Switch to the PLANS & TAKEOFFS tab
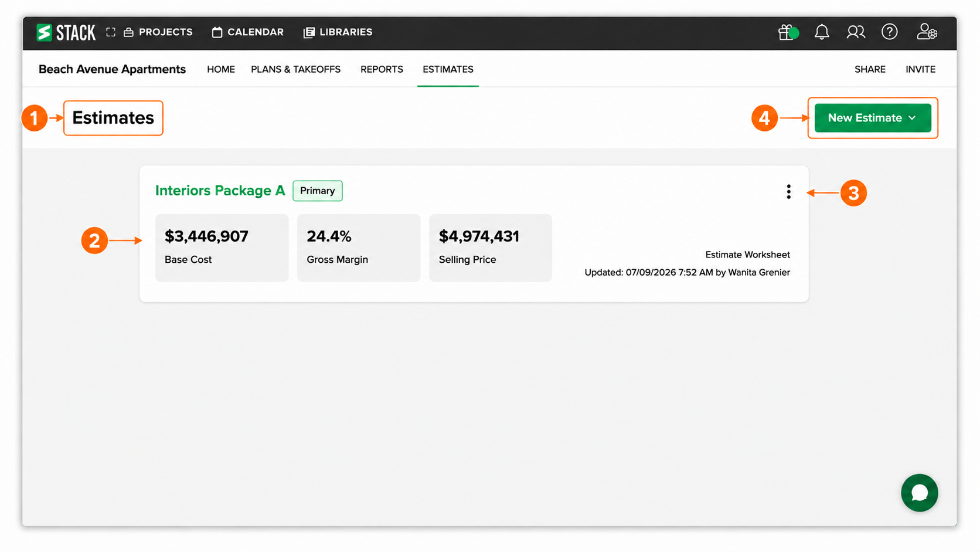 click(296, 69)
